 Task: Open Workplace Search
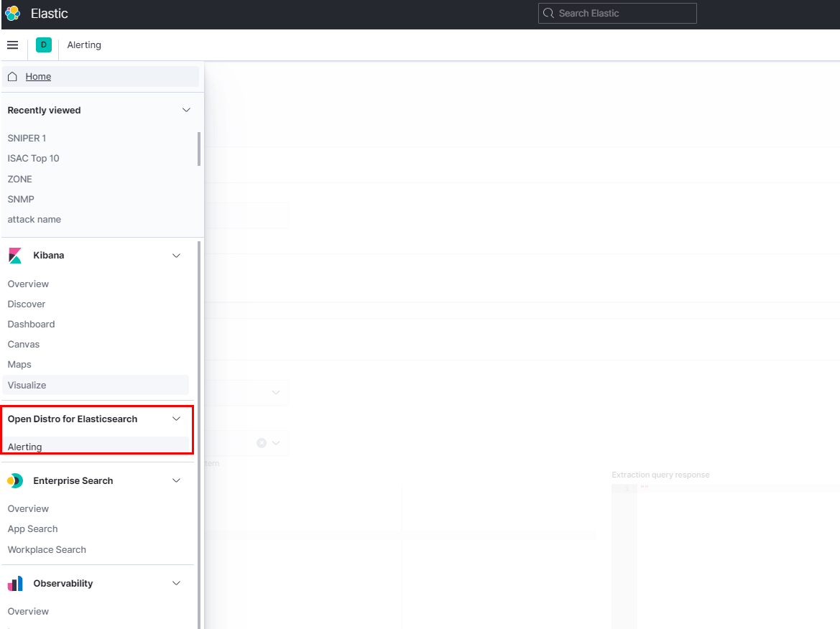pyautogui.click(x=47, y=550)
